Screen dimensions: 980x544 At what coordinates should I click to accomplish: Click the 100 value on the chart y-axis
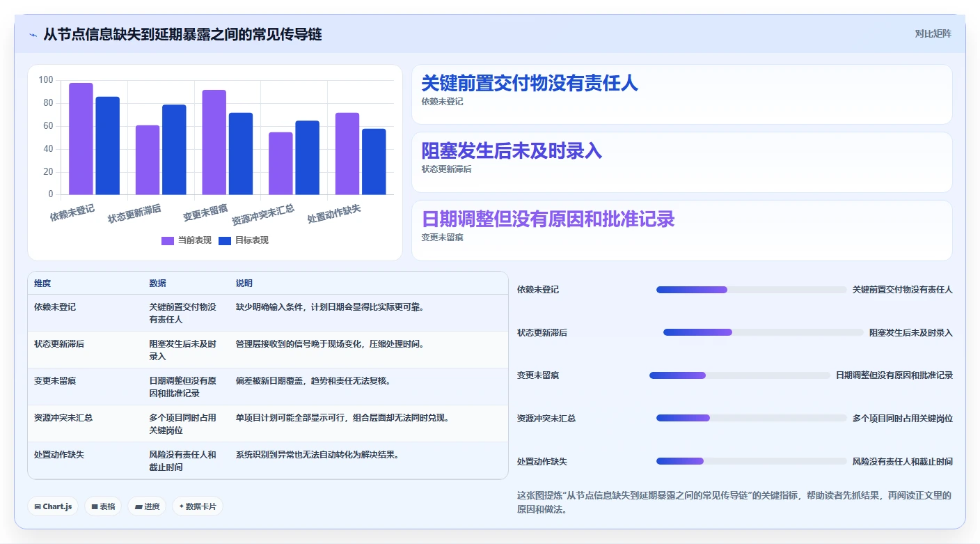(46, 80)
